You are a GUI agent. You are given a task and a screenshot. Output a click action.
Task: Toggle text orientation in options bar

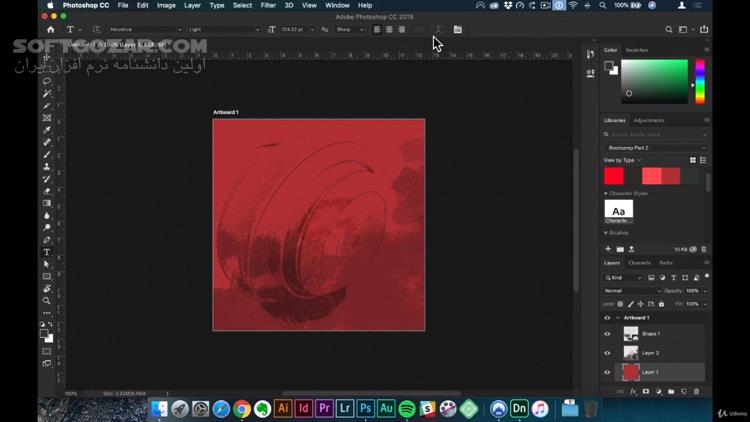(96, 29)
